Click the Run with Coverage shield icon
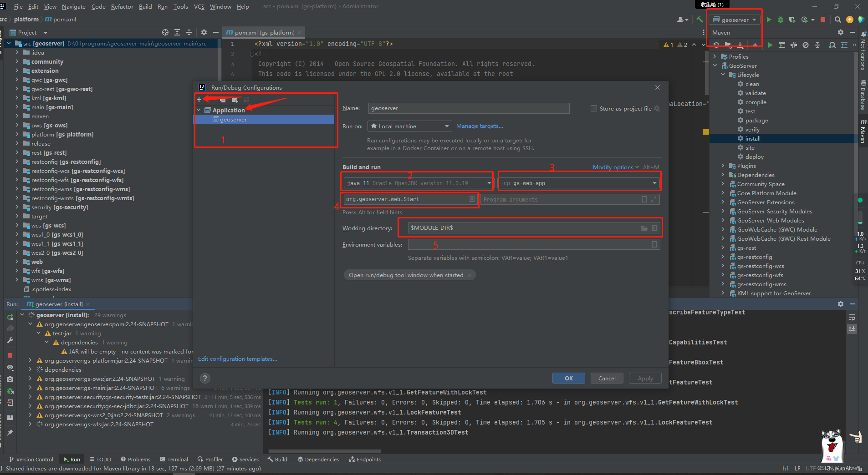This screenshot has height=475, width=868. pyautogui.click(x=792, y=20)
